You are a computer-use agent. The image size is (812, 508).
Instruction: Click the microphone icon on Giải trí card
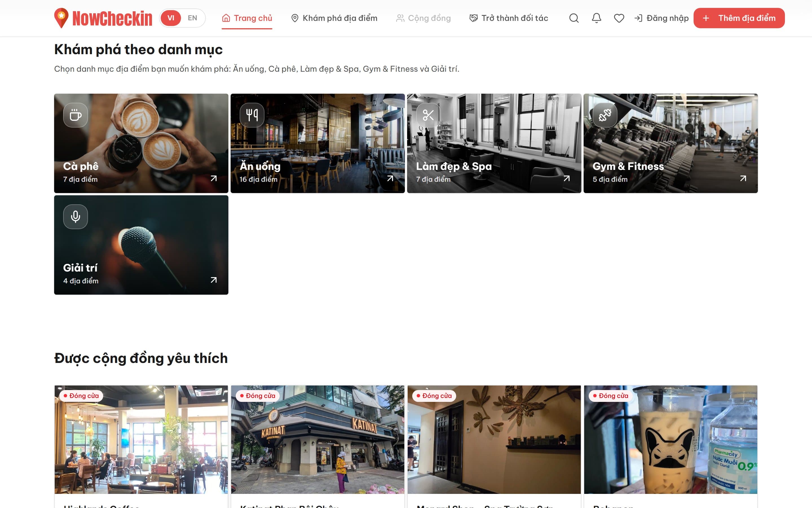tap(76, 217)
